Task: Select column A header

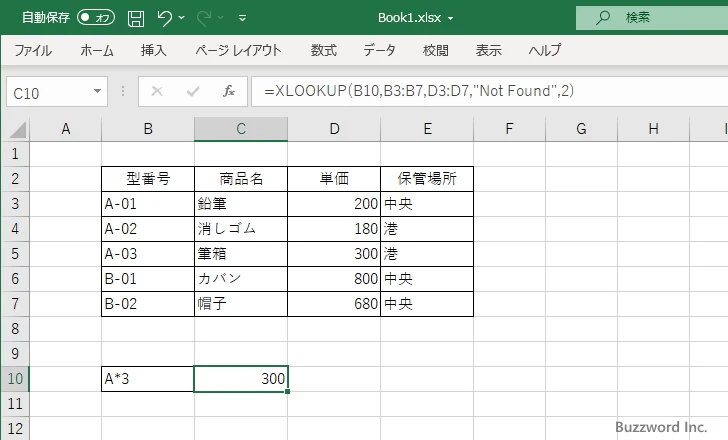Action: coord(65,129)
